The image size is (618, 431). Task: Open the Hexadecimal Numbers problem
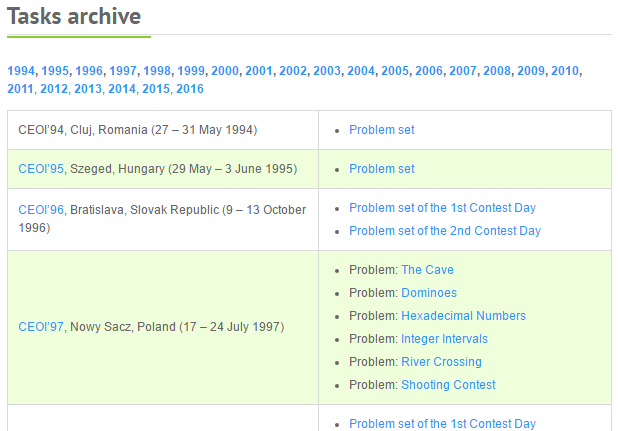tap(463, 316)
